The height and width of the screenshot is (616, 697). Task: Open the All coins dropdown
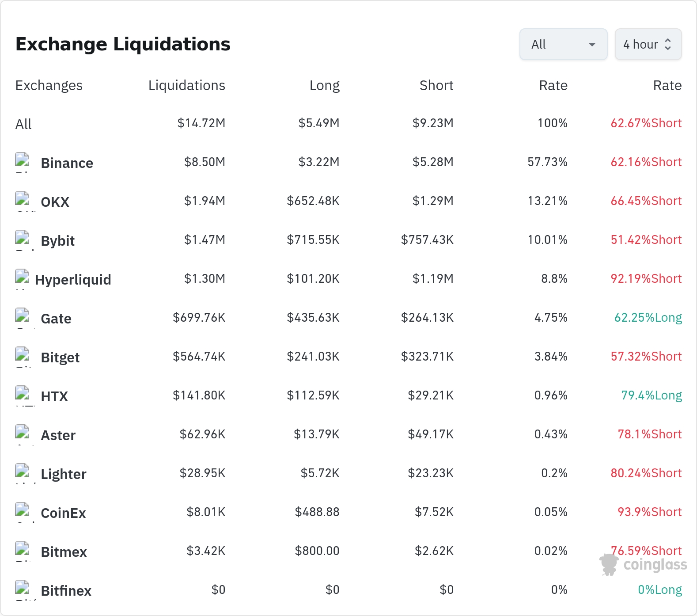click(564, 44)
